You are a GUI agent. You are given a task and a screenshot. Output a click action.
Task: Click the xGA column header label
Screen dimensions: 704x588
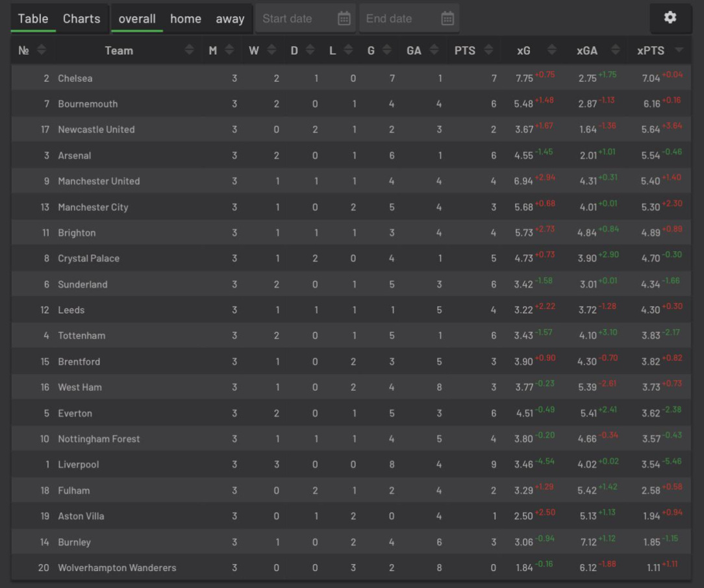point(587,51)
